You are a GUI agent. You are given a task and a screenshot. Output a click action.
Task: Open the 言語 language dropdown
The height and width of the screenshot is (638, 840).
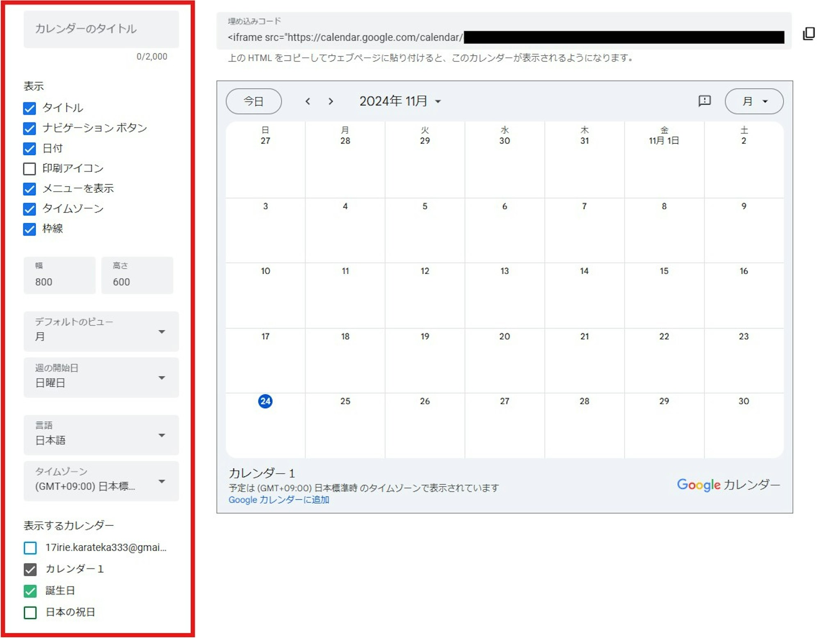click(x=101, y=435)
